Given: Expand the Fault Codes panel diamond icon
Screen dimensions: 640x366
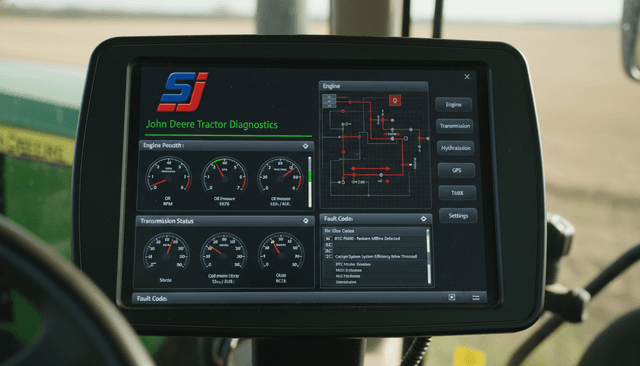Looking at the screenshot, I should click(423, 219).
